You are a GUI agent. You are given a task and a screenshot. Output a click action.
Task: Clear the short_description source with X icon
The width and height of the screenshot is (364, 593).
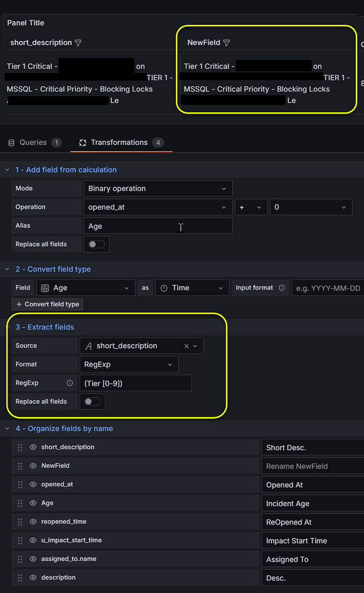coord(186,346)
